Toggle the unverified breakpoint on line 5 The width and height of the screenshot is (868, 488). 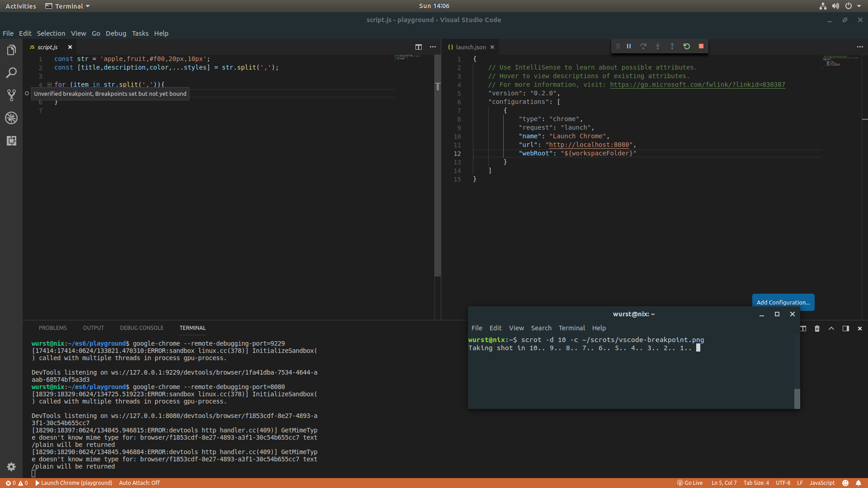tap(27, 94)
